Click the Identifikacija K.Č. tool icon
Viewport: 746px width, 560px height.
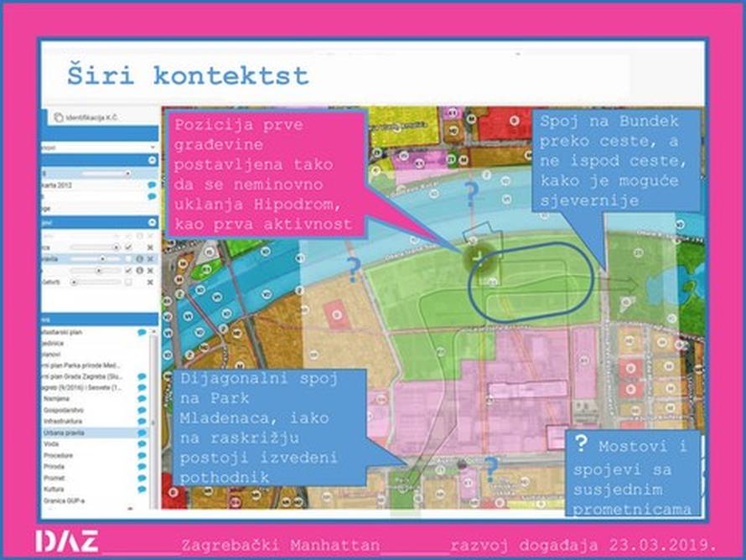click(x=58, y=118)
